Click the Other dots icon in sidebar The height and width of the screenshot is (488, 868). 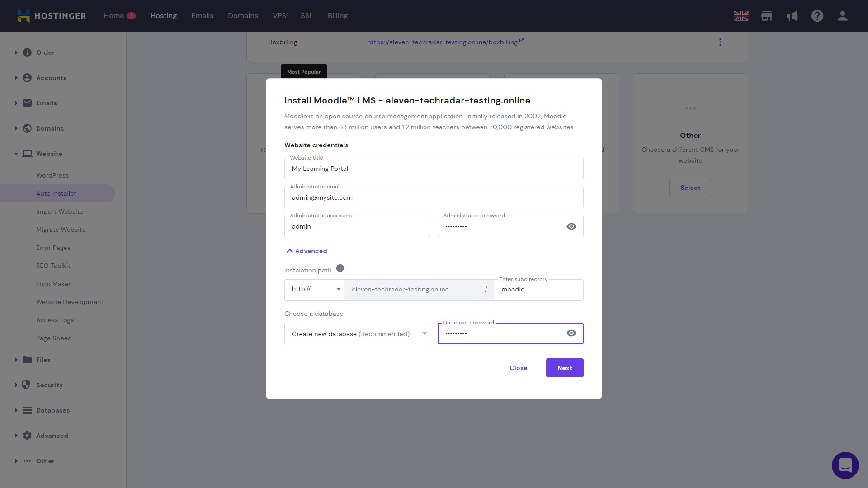[27, 461]
